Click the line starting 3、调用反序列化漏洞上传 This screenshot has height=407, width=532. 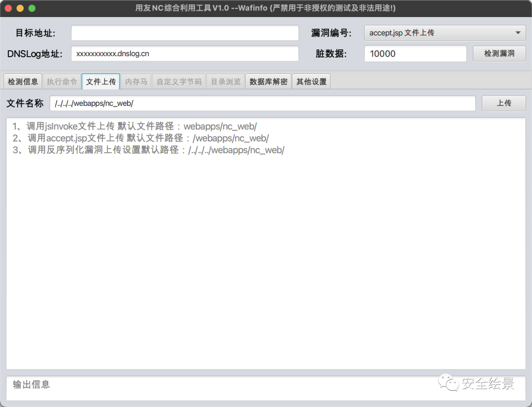(148, 150)
